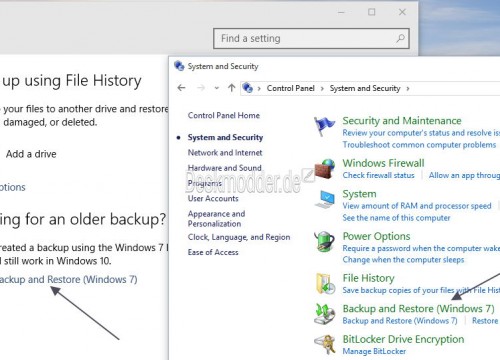Open Appearance and Personalization
The width and height of the screenshot is (500, 360).
[x=216, y=219]
